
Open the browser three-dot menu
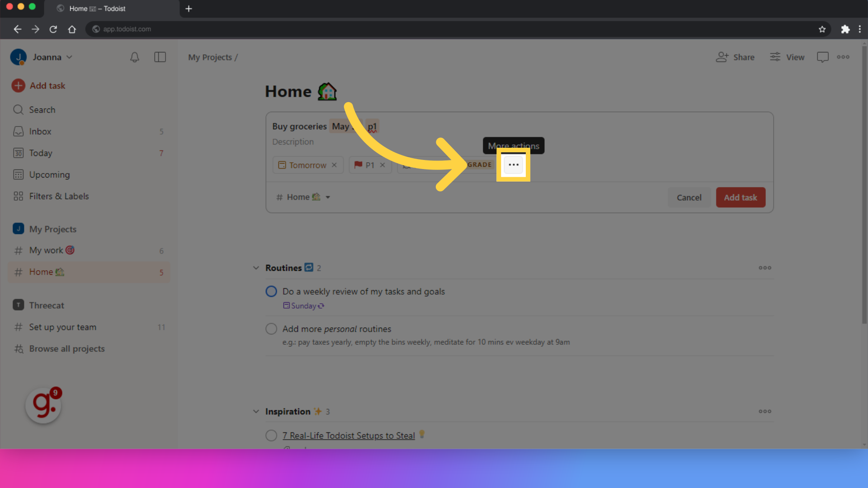tap(860, 29)
